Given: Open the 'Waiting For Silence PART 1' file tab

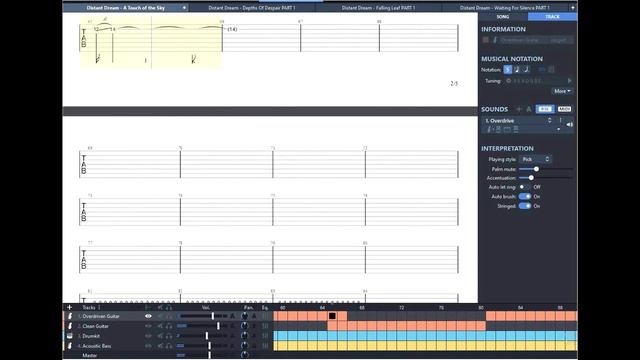Looking at the screenshot, I should click(x=504, y=8).
